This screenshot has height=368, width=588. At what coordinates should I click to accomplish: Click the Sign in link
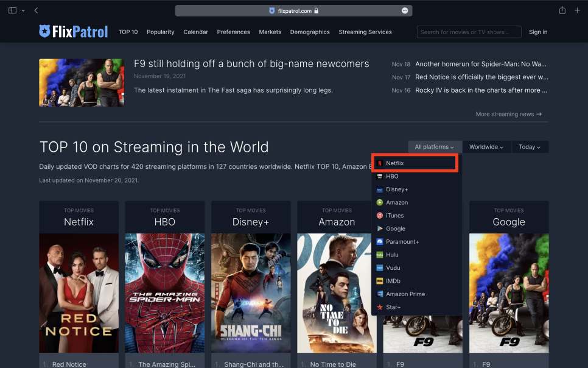pyautogui.click(x=537, y=32)
